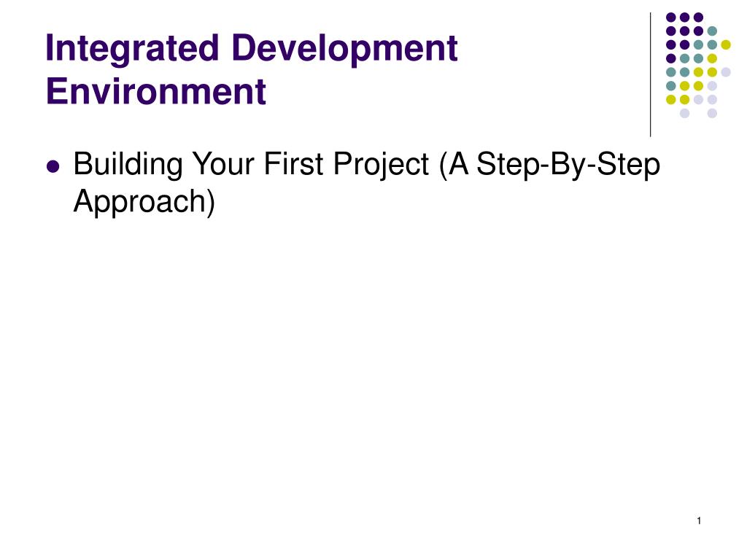Click the teal dot in second row
This screenshot has height=560, width=747.
[x=712, y=31]
